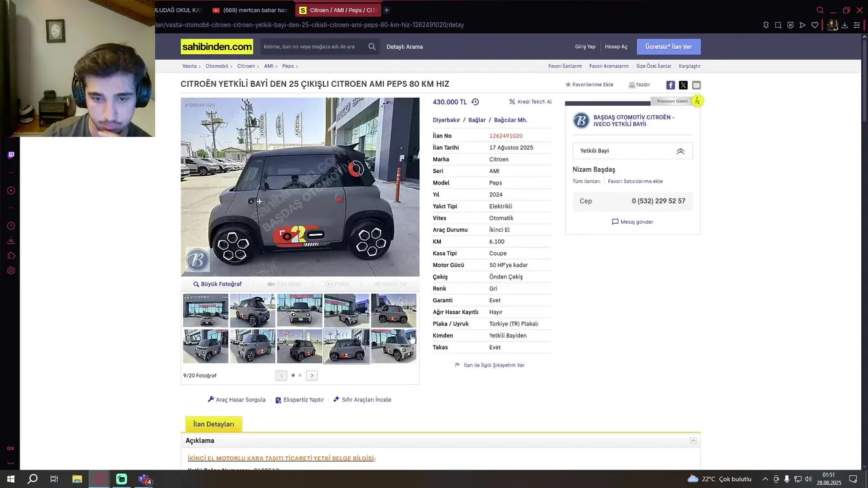Go to the next thumbnail page arrow
Screen dimensions: 868x488
tap(312, 375)
